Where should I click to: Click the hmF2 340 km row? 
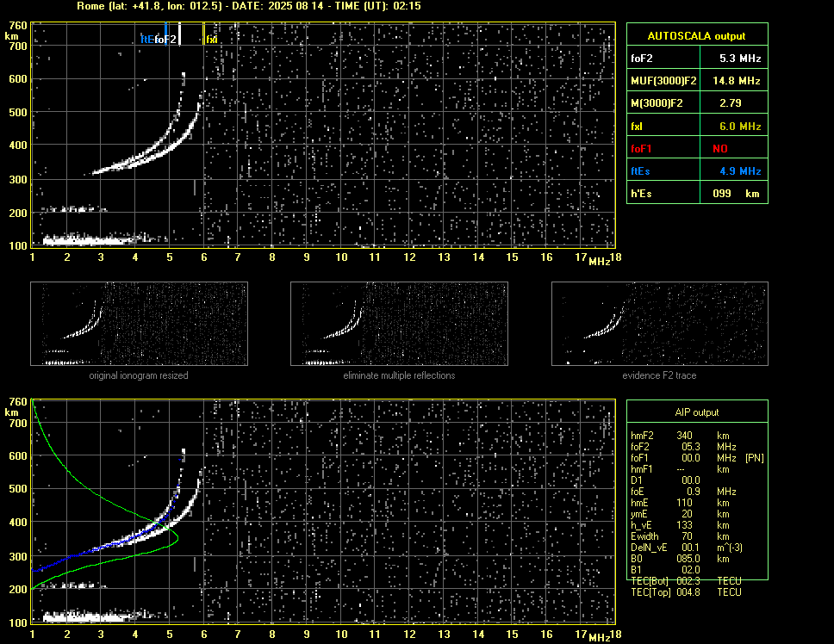pos(679,436)
